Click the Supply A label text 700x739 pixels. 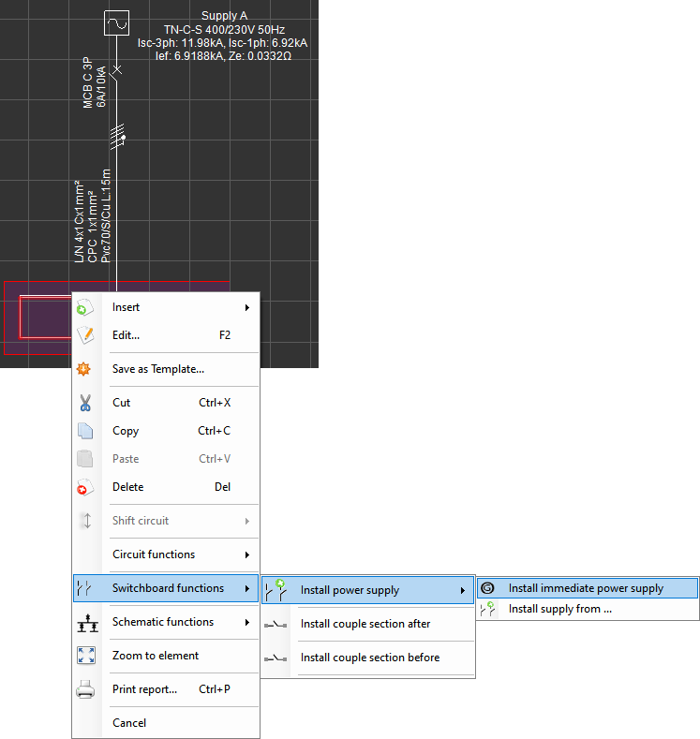[x=224, y=16]
